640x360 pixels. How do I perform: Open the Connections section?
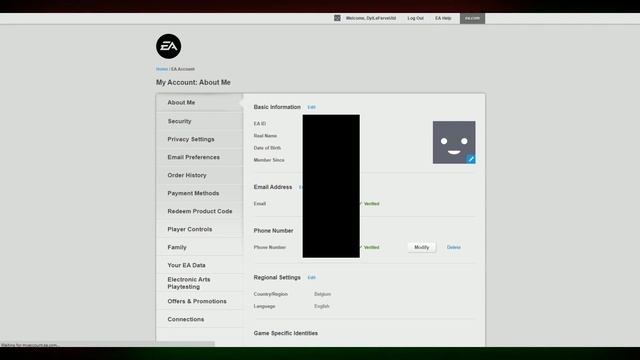click(x=199, y=319)
